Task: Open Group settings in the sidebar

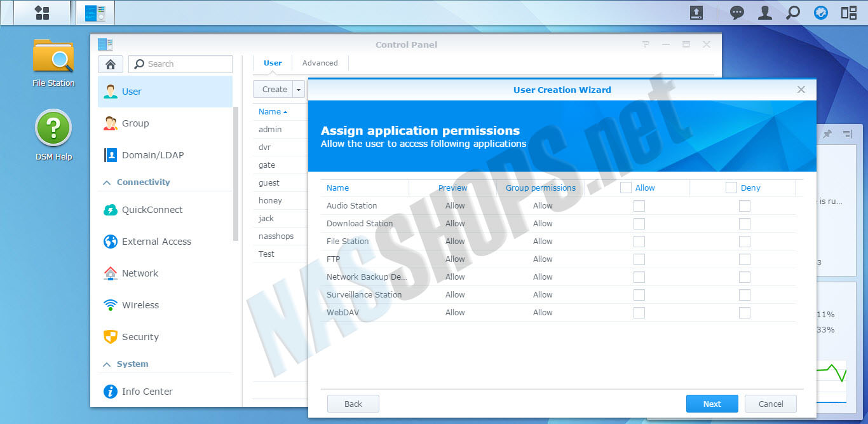Action: pos(165,123)
